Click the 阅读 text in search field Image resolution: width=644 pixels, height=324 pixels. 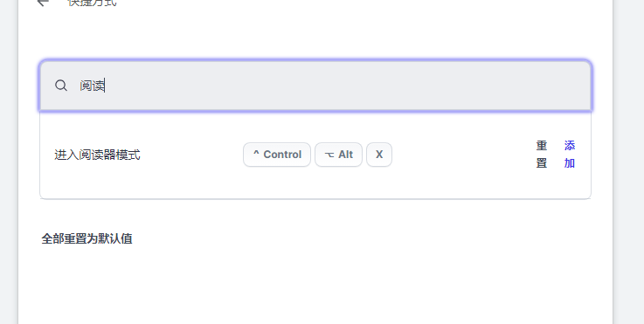coord(92,86)
